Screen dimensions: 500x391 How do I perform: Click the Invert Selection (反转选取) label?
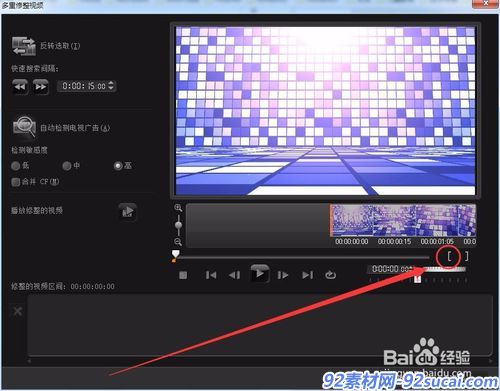[x=60, y=46]
